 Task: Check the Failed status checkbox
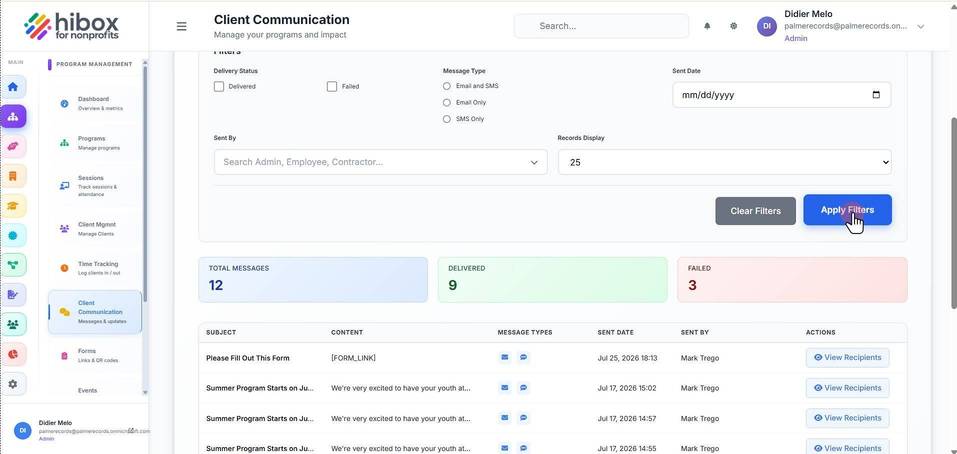pyautogui.click(x=332, y=87)
